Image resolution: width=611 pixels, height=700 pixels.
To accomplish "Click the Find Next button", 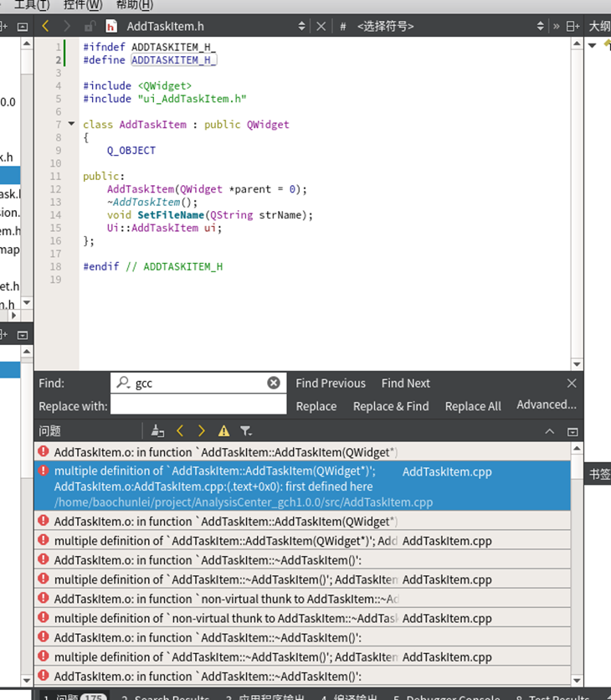I will [405, 383].
